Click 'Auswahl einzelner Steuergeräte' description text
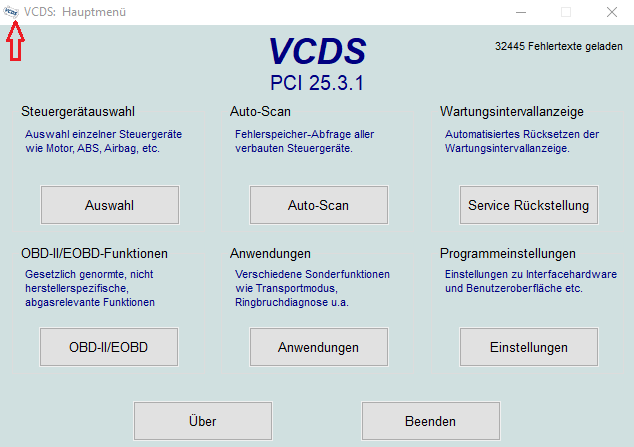The image size is (634, 447). pos(104,134)
